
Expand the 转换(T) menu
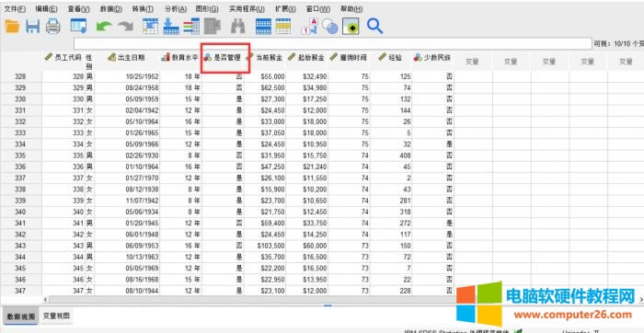pos(143,9)
